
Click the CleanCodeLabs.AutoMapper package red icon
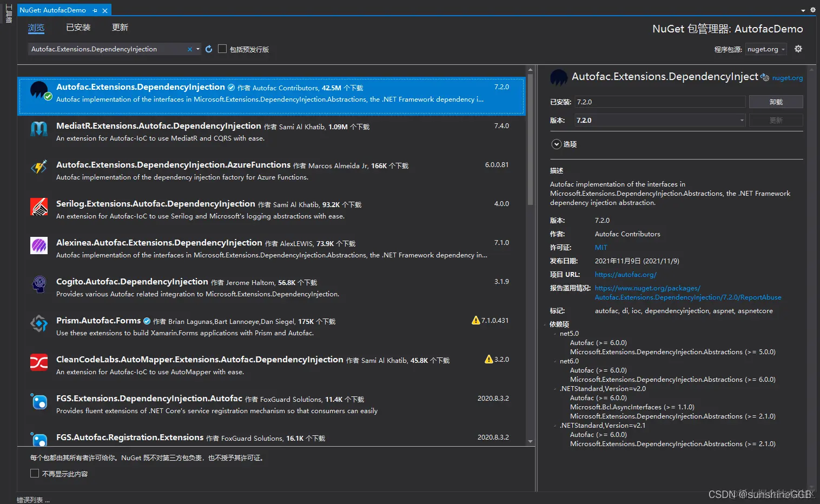(39, 362)
